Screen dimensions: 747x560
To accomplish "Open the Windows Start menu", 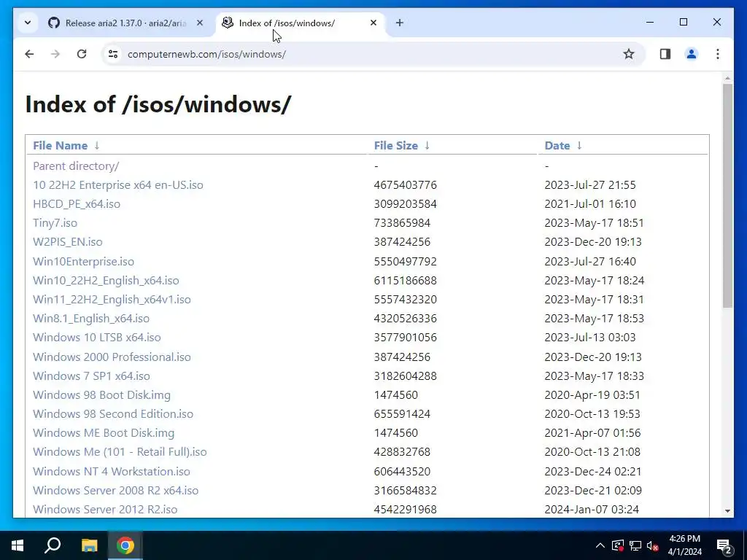I will coord(18,545).
